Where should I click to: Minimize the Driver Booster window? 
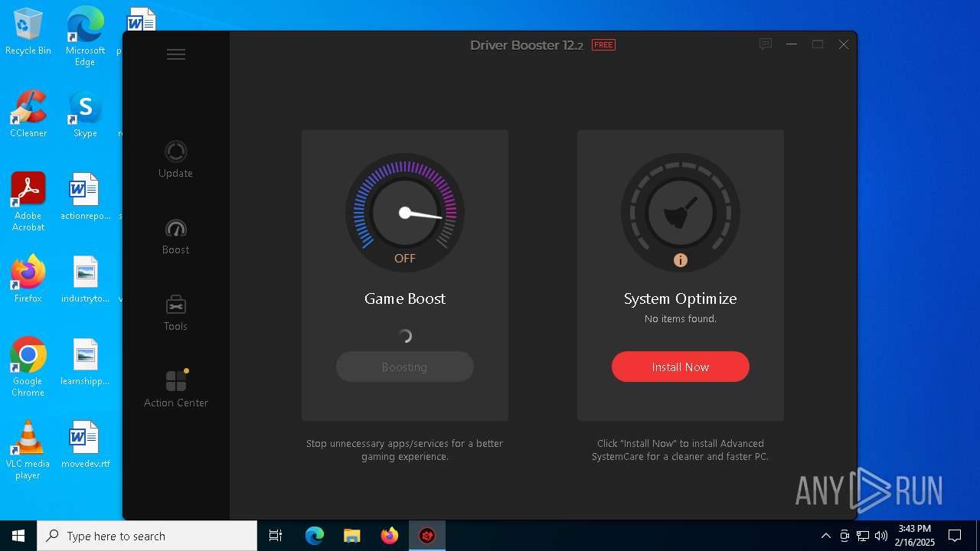pyautogui.click(x=792, y=44)
